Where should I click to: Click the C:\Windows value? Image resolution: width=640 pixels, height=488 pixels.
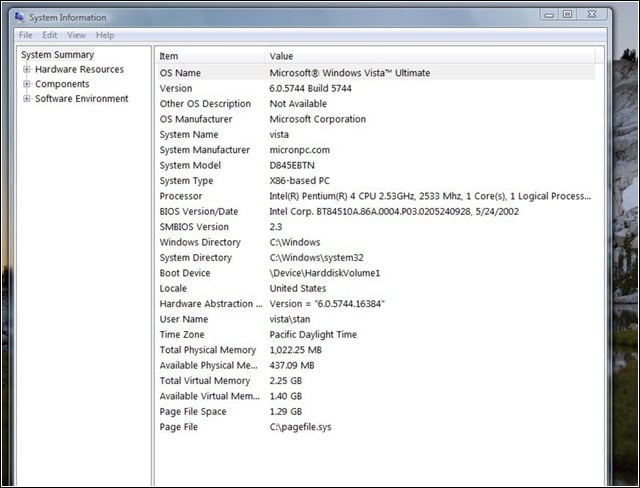[x=295, y=242]
